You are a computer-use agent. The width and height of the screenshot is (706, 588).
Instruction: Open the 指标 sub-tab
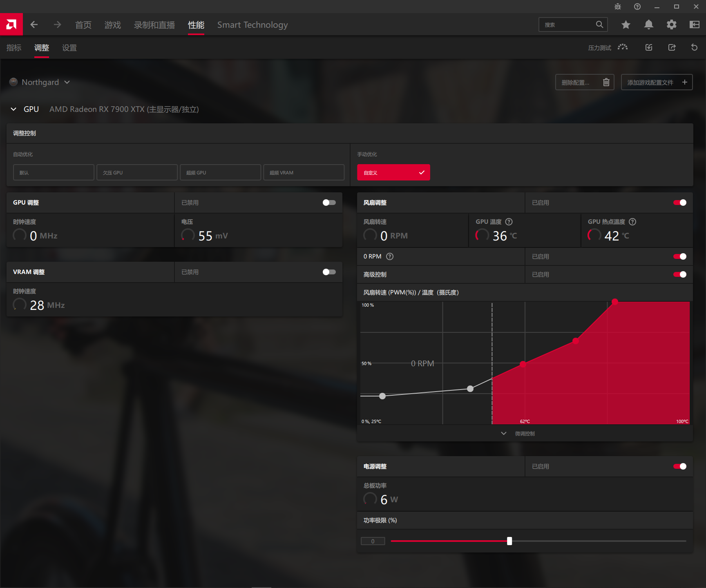click(14, 48)
